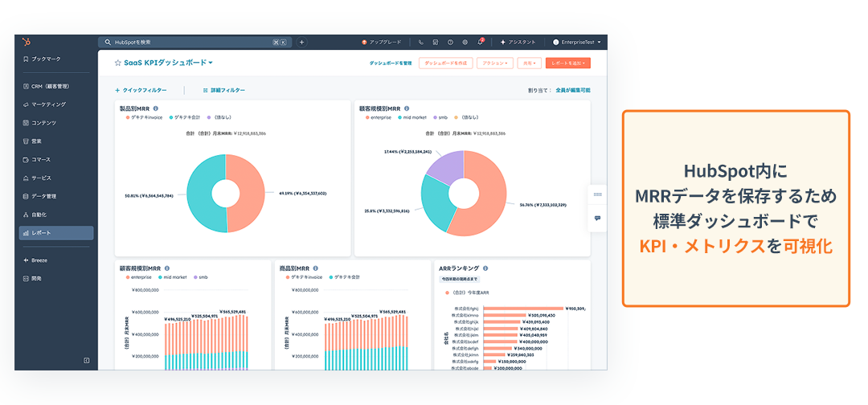Open the notifications bell icon
Screen dimensions: 868x405
pyautogui.click(x=480, y=42)
